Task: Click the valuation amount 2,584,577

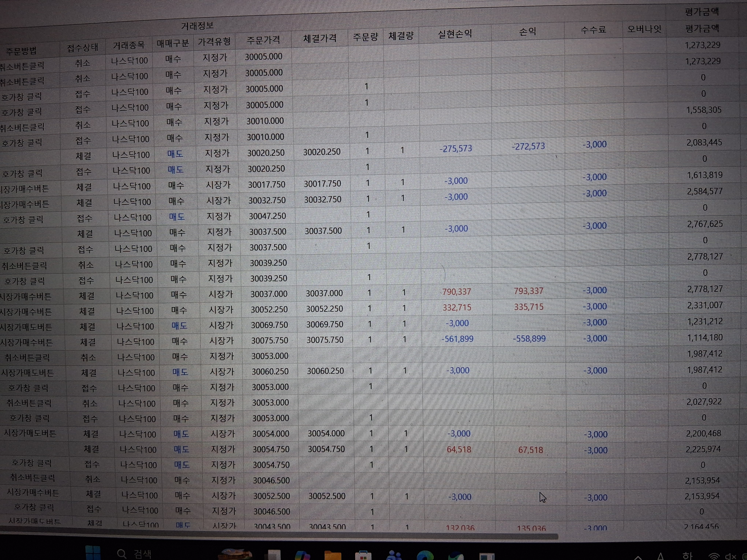Action: [705, 191]
